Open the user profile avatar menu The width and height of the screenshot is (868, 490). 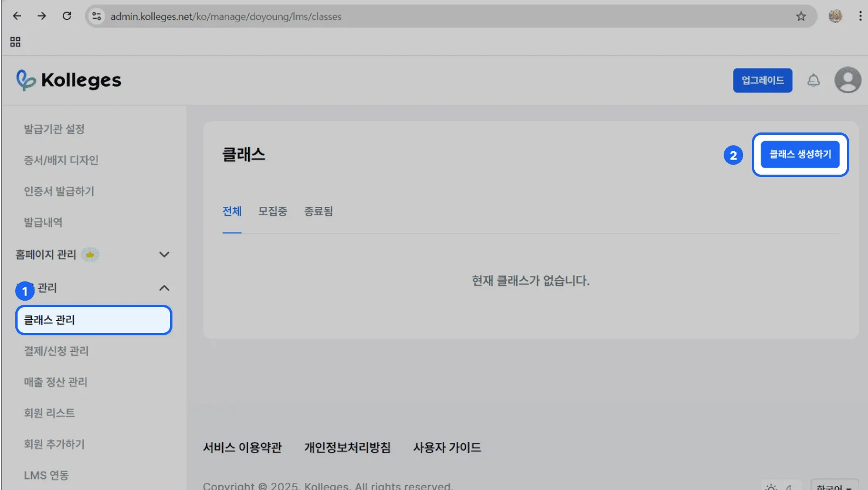(847, 80)
